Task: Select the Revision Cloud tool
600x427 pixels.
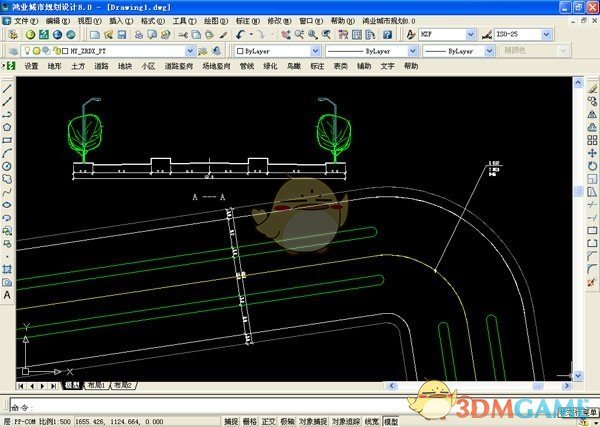Action: 7,179
